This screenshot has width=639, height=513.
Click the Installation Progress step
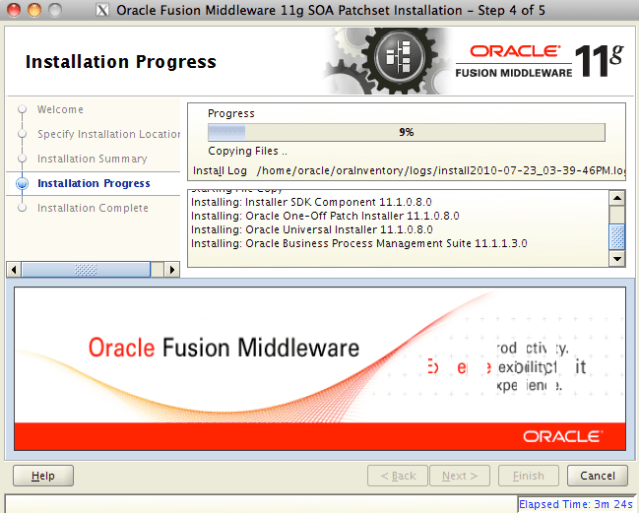point(93,184)
